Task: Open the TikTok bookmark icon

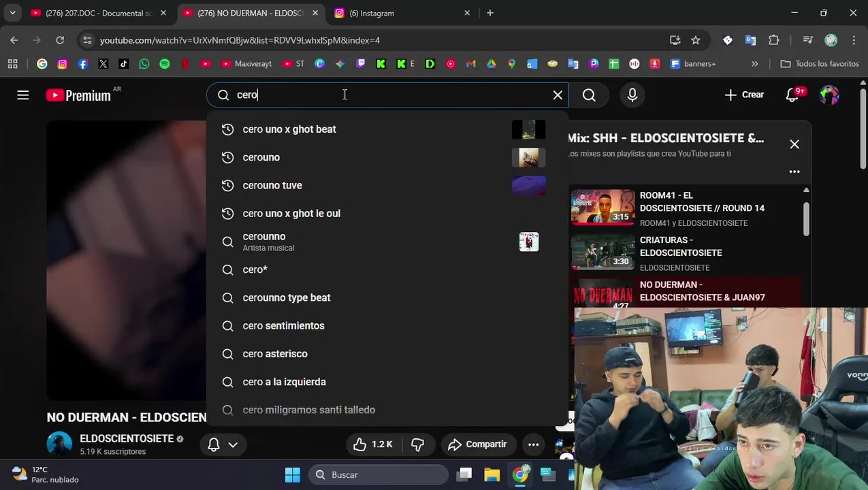Action: [x=124, y=64]
